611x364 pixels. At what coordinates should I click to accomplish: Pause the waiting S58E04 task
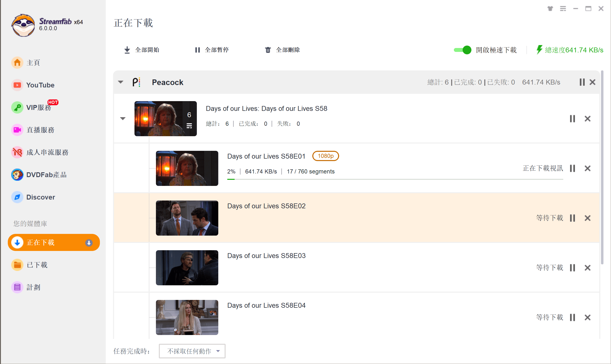[572, 317]
